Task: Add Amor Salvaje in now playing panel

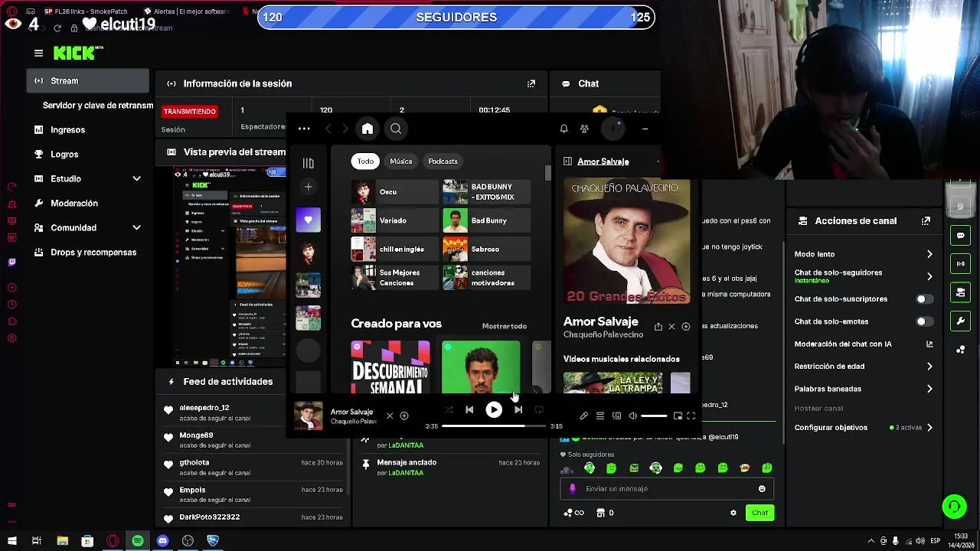Action: 685,327
